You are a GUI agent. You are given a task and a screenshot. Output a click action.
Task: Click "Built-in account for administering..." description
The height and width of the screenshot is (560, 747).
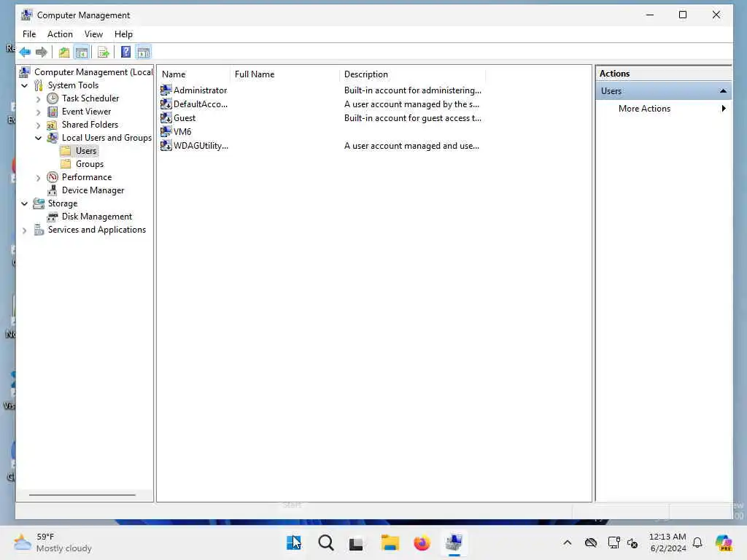point(413,90)
